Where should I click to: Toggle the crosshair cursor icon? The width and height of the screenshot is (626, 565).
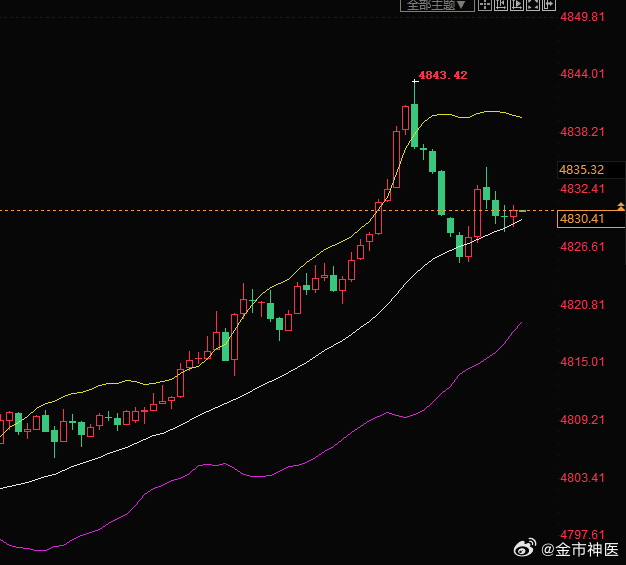pos(485,5)
